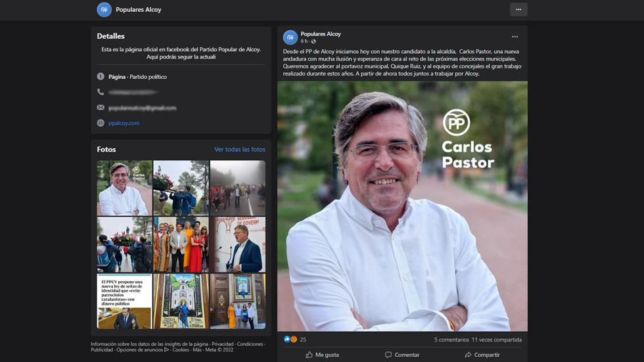Click the Compartir share button

(482, 355)
